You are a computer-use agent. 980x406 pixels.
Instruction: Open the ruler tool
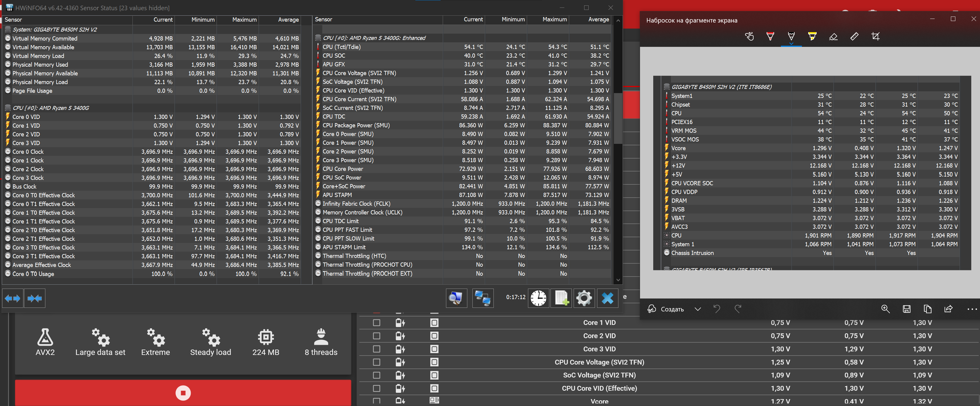854,37
